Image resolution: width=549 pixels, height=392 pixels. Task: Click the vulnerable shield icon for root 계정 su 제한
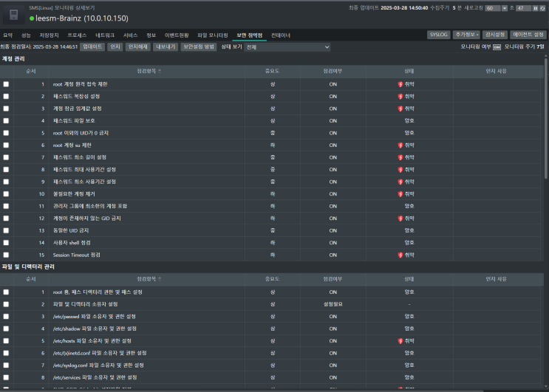pos(400,145)
